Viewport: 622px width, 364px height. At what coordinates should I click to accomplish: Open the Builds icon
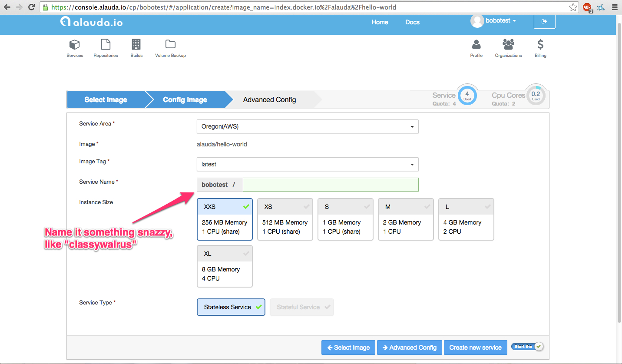pyautogui.click(x=136, y=45)
